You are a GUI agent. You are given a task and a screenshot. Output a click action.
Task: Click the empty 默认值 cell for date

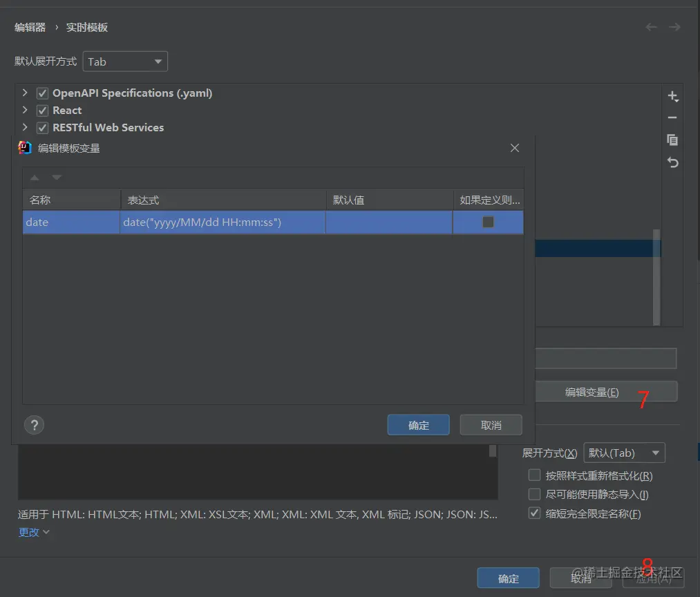coord(389,222)
